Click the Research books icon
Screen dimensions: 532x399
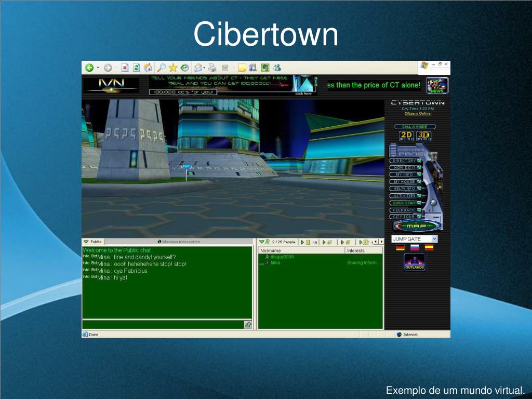pos(253,68)
